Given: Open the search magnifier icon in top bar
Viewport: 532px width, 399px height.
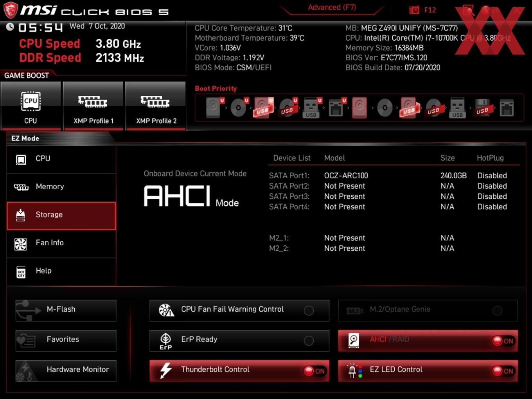Looking at the screenshot, I should pyautogui.click(x=469, y=10).
